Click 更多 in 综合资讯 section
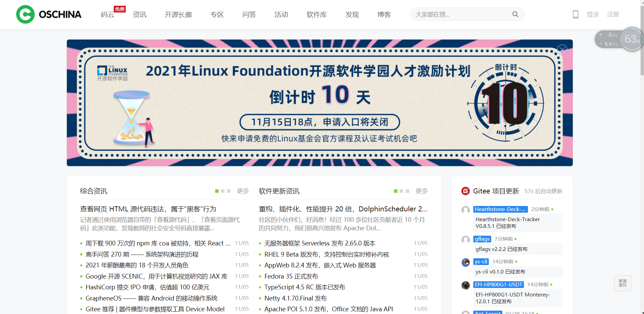644x314 pixels. (243, 191)
